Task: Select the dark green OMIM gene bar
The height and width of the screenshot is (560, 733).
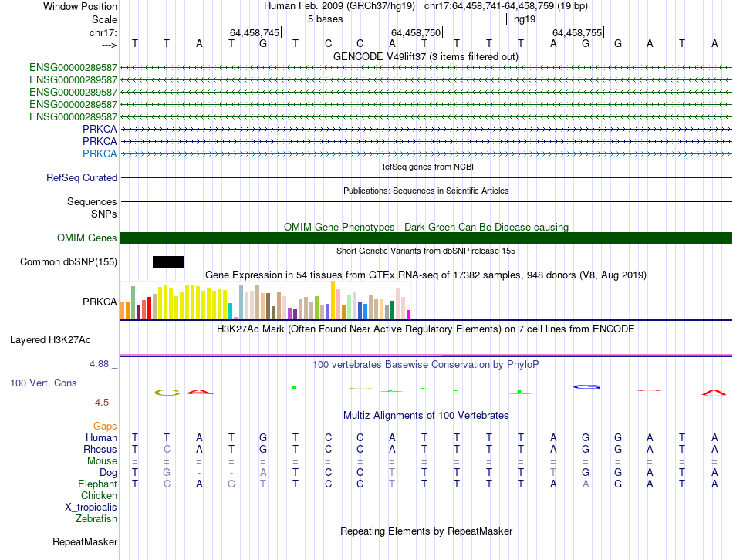Action: pos(426,238)
